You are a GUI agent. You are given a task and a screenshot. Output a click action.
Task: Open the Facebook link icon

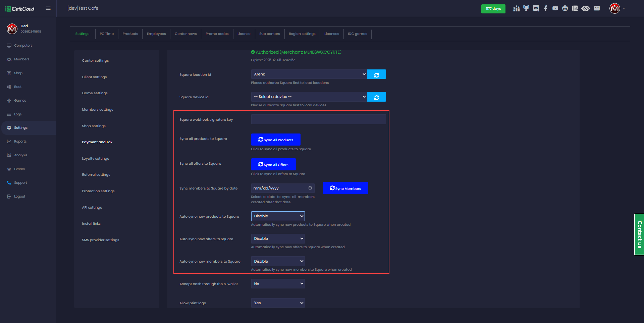(546, 8)
